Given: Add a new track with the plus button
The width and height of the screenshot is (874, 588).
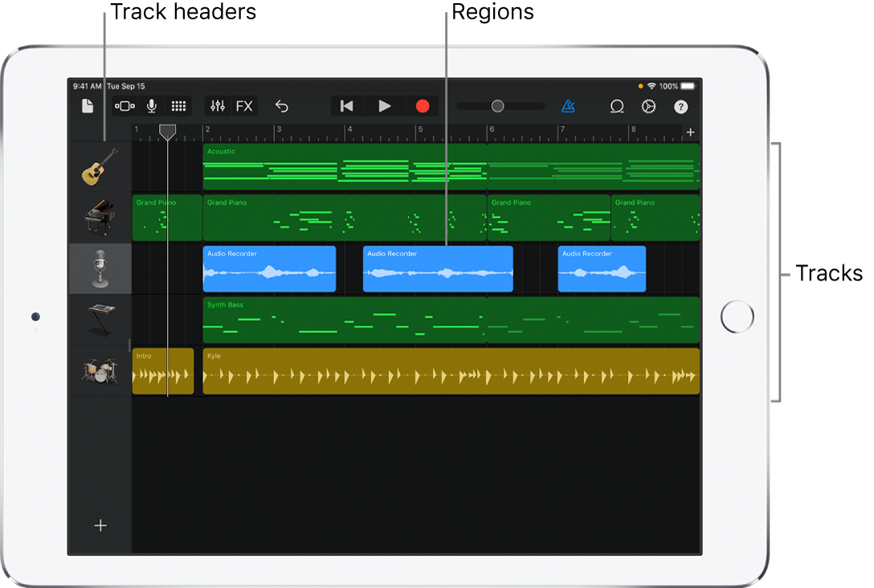Looking at the screenshot, I should [100, 525].
